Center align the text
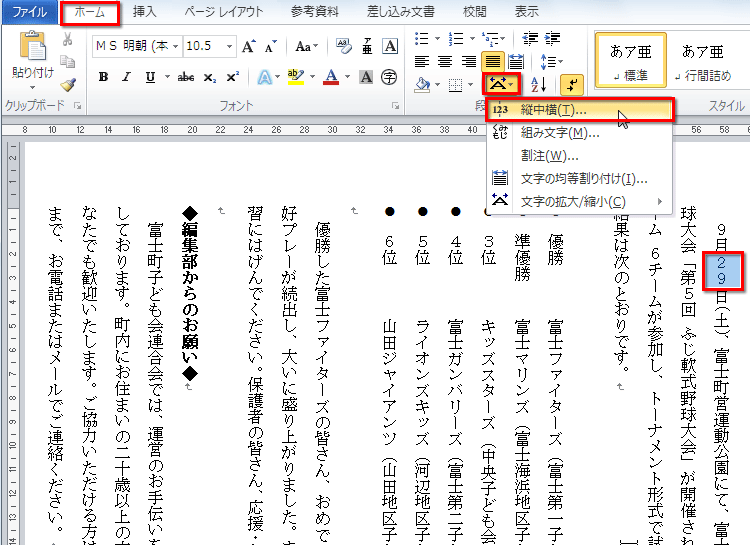 445,61
